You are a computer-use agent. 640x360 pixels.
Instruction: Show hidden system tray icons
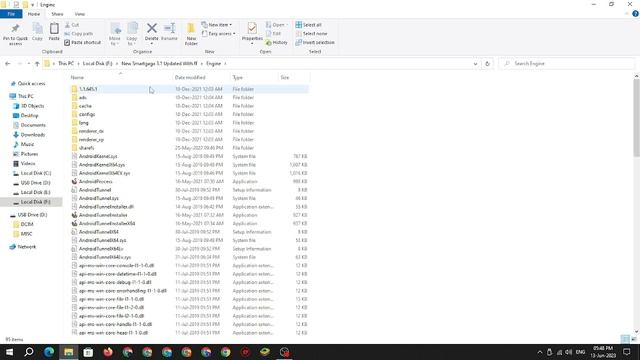(540, 352)
